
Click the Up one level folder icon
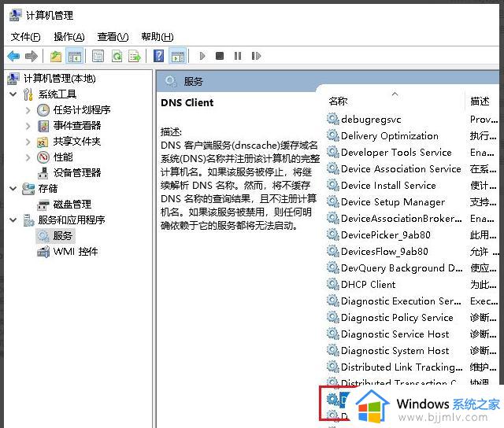coord(56,56)
